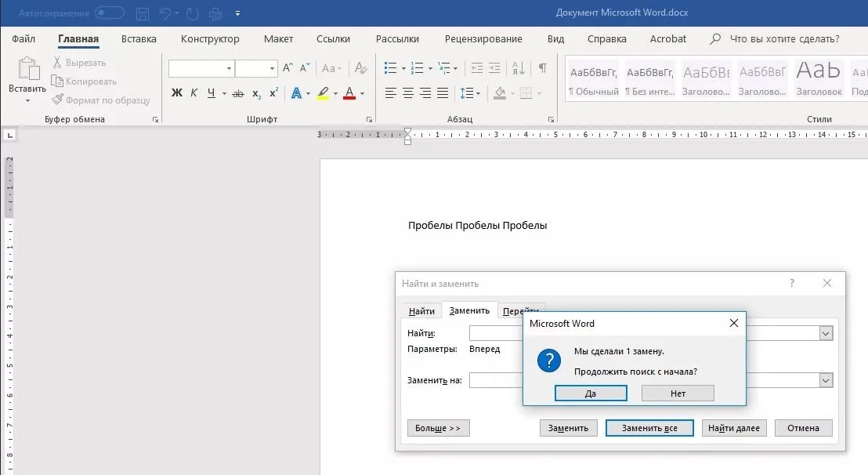868x475 pixels.
Task: Click the text effects A icon
Action: (297, 93)
